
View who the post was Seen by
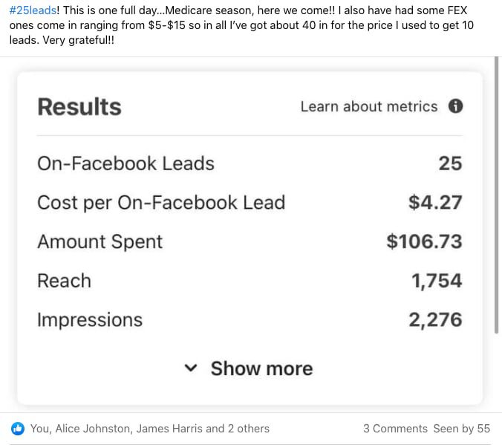pos(462,429)
